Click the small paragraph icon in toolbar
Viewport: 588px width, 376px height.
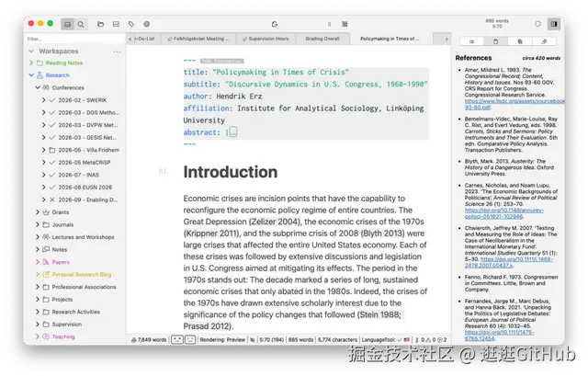pos(329,24)
